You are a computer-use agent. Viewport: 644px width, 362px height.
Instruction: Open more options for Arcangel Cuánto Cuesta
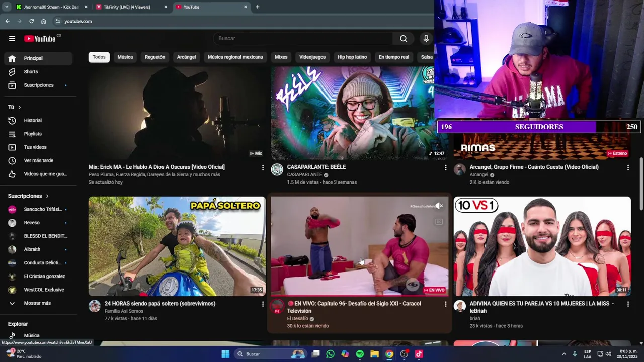coord(628,167)
